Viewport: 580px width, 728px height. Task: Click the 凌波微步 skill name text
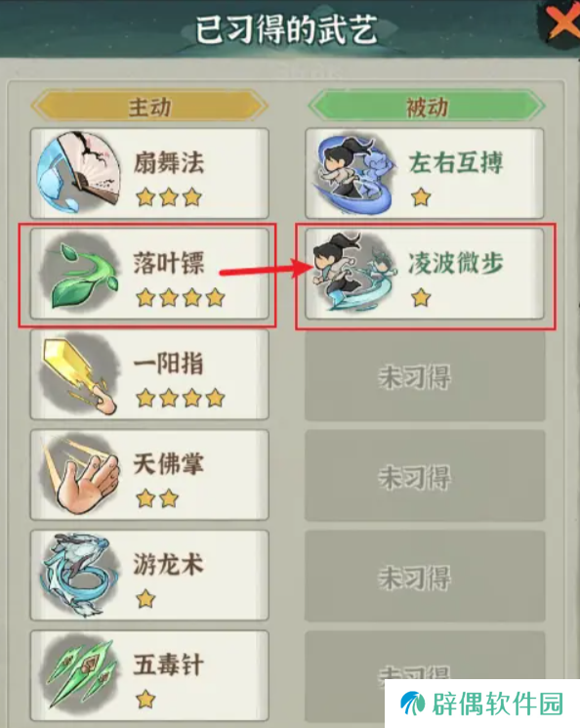pyautogui.click(x=456, y=263)
